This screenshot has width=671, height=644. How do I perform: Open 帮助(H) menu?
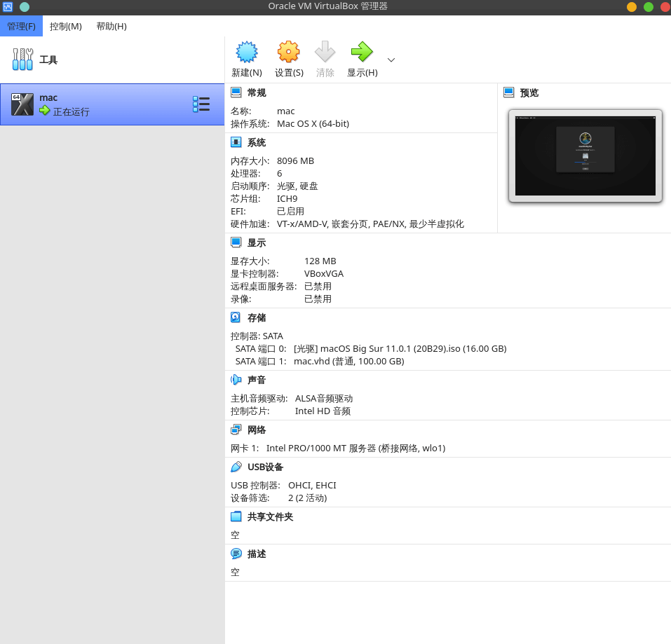pyautogui.click(x=111, y=26)
